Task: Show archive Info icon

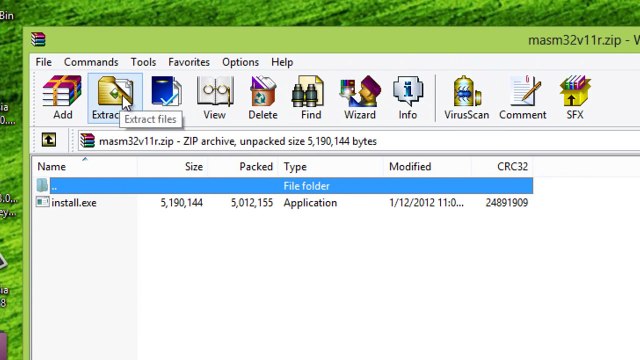Action: (x=408, y=91)
